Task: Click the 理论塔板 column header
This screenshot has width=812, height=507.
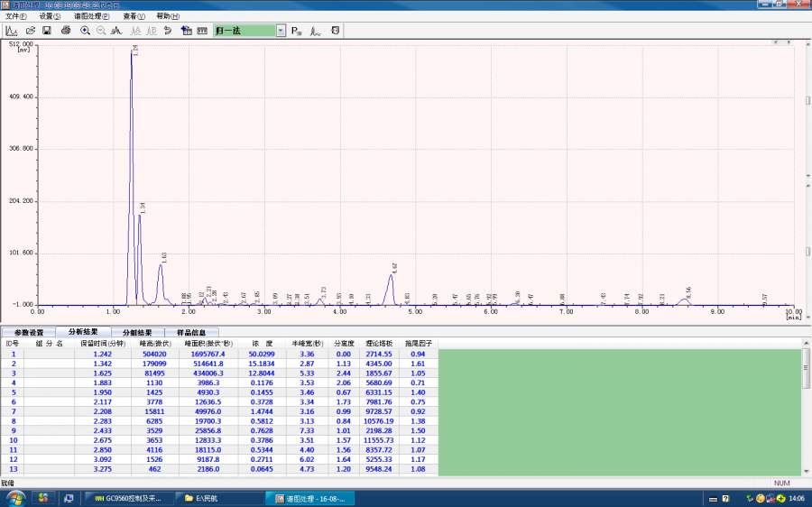Action: (x=379, y=344)
